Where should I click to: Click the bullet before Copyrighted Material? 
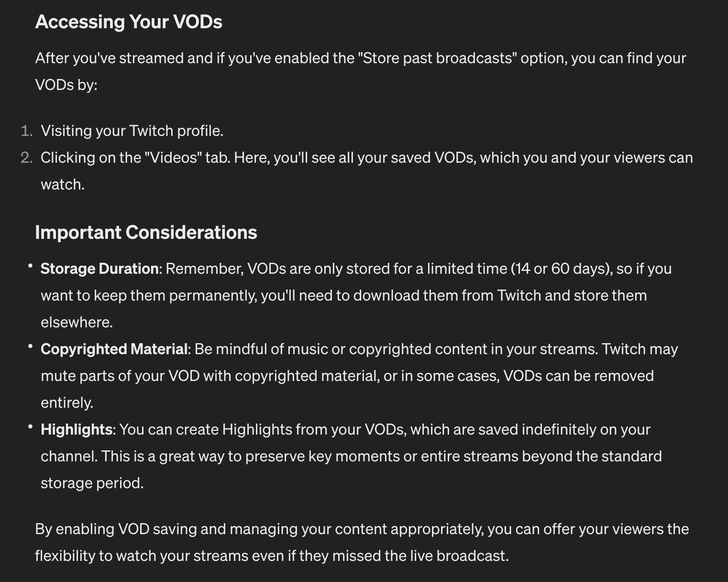31,346
